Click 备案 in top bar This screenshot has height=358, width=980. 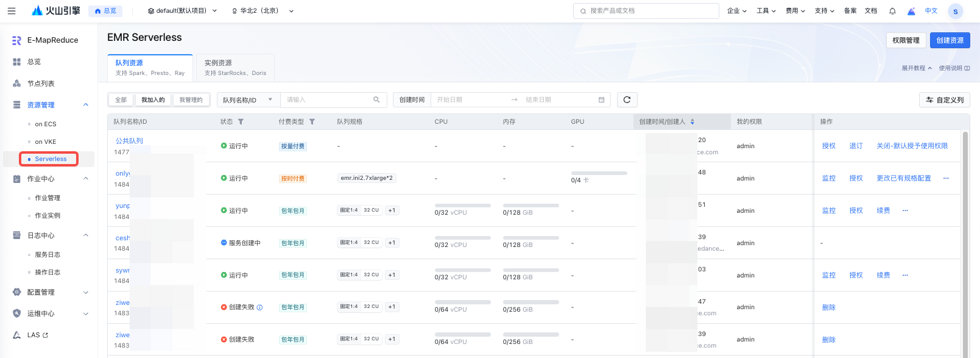pyautogui.click(x=850, y=11)
